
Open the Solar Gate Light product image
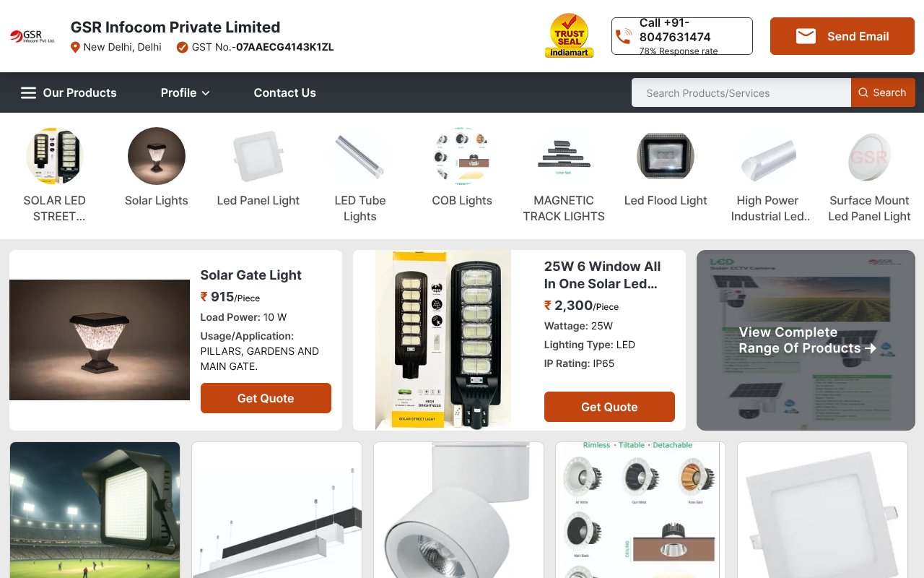(100, 340)
